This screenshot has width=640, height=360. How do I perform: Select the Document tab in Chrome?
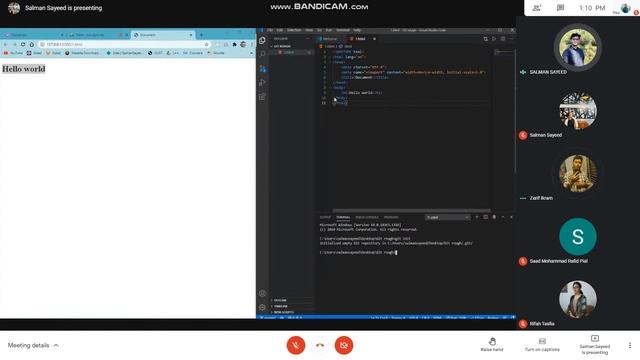click(162, 35)
